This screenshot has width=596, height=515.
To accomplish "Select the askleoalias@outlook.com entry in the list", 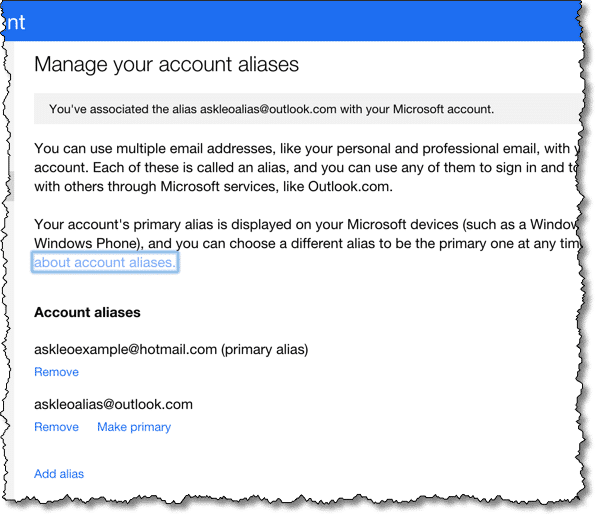I will [x=113, y=404].
